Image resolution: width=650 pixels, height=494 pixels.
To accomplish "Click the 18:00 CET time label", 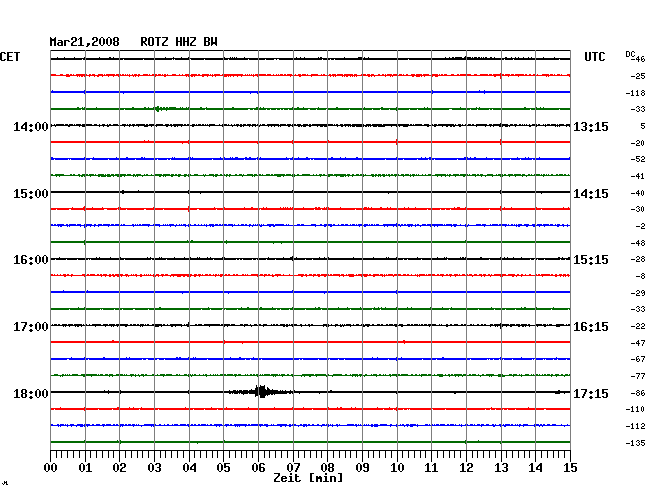I will [31, 393].
